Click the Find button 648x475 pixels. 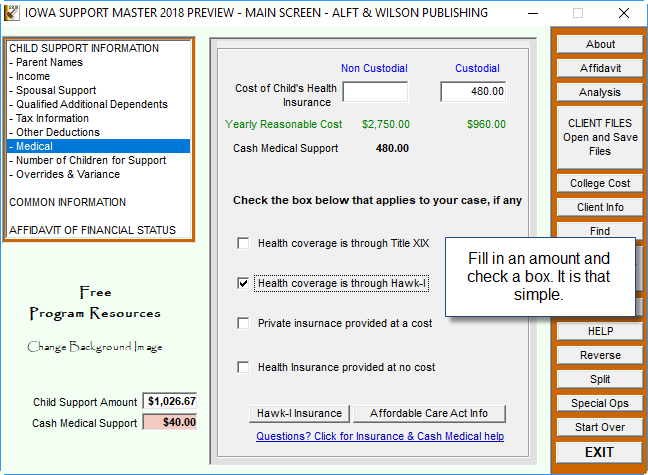pyautogui.click(x=600, y=230)
